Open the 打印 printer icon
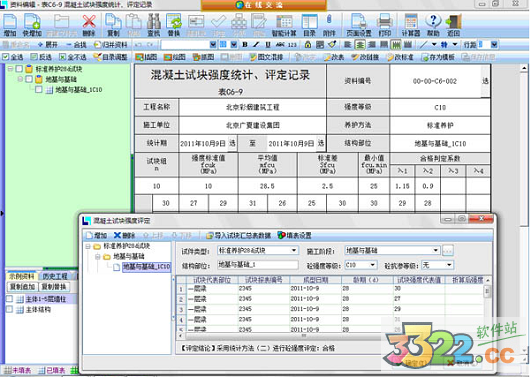Screen dimensions: 531x377 coord(385,24)
